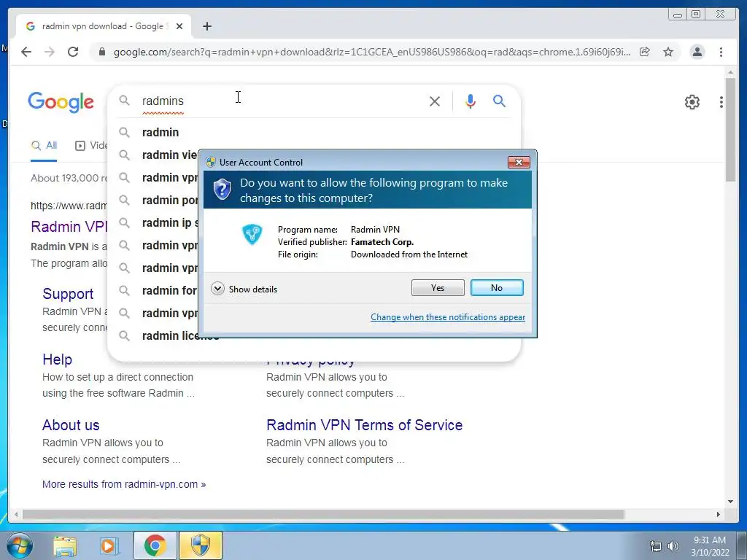Viewport: 747px width, 560px height.
Task: Open the Support sitelink
Action: tap(68, 294)
